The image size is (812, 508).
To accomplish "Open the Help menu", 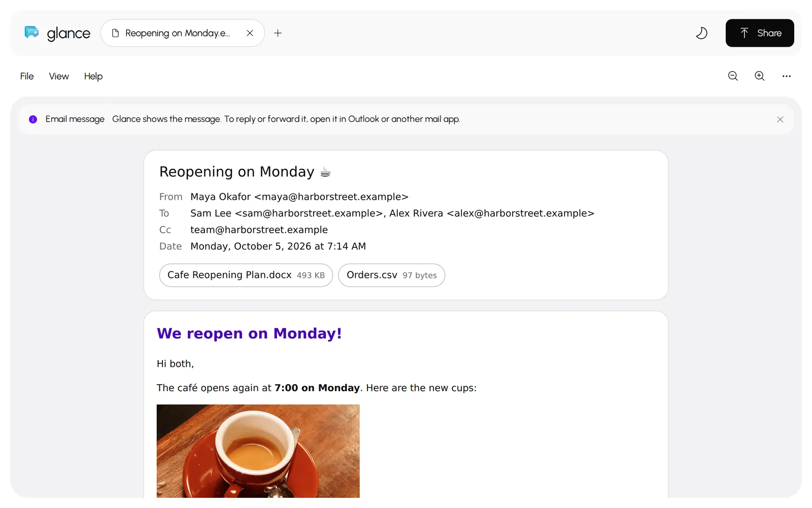I will 93,76.
